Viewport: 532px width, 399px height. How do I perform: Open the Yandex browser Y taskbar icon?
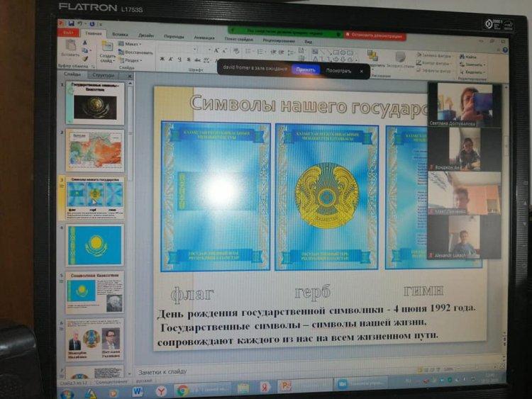pyautogui.click(x=161, y=392)
